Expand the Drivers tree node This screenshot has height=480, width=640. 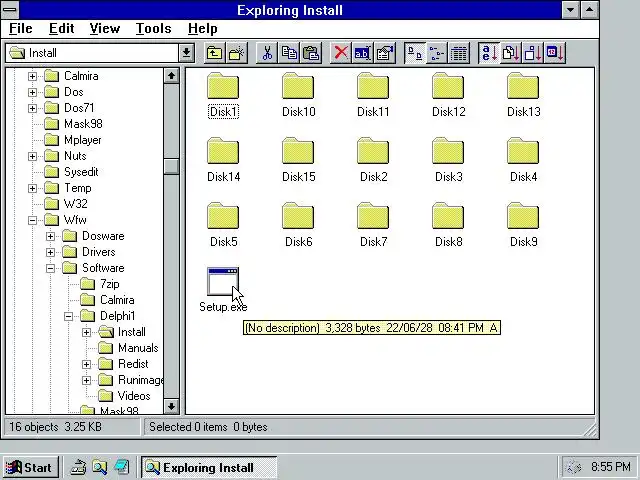tap(50, 252)
